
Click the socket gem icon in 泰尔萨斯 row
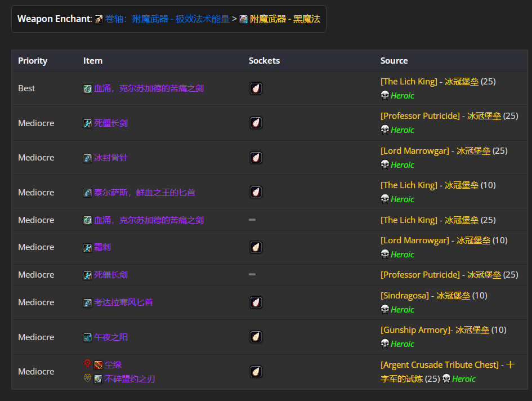[x=256, y=193]
